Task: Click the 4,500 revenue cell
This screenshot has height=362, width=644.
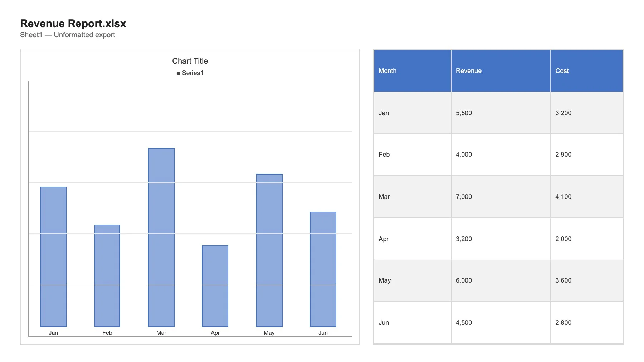Action: coord(501,323)
